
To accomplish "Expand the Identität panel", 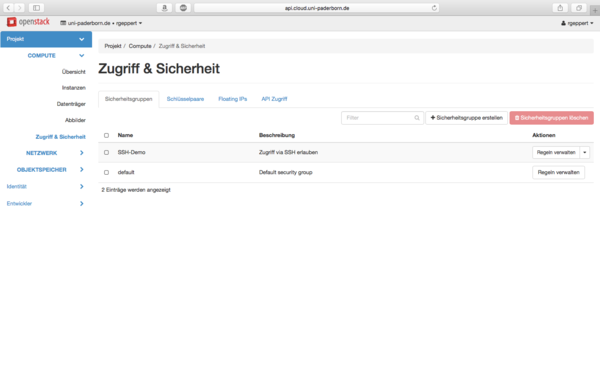I will click(45, 186).
